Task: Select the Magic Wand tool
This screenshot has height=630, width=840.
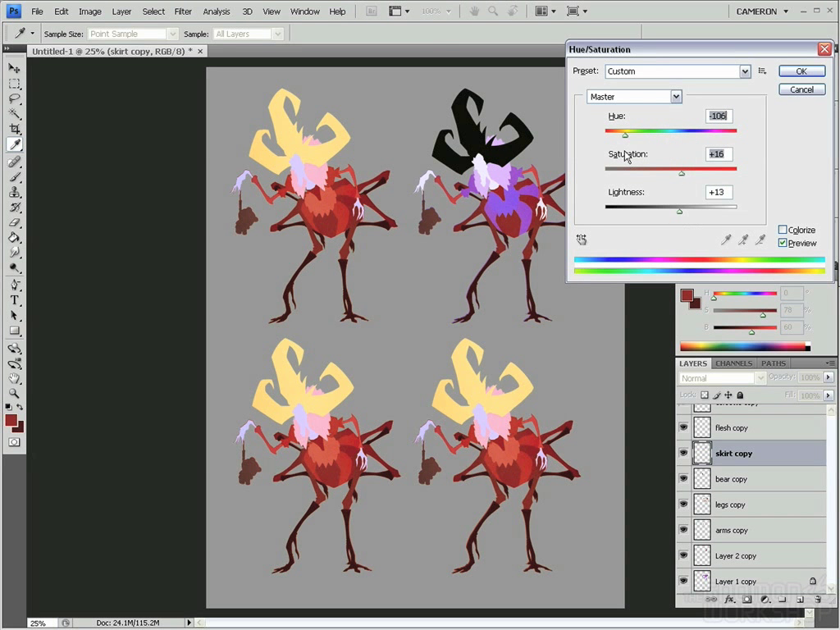Action: 15,114
